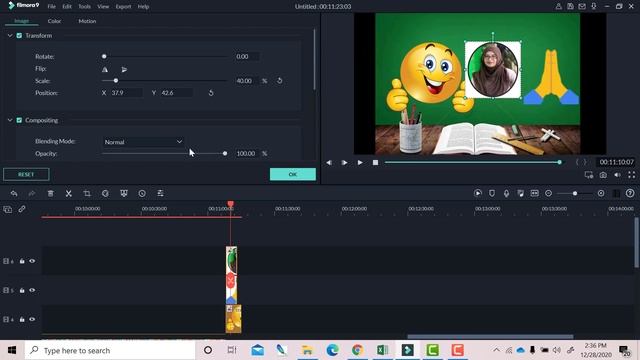This screenshot has height=360, width=640.
Task: Open the preview display settings icon
Action: (589, 175)
